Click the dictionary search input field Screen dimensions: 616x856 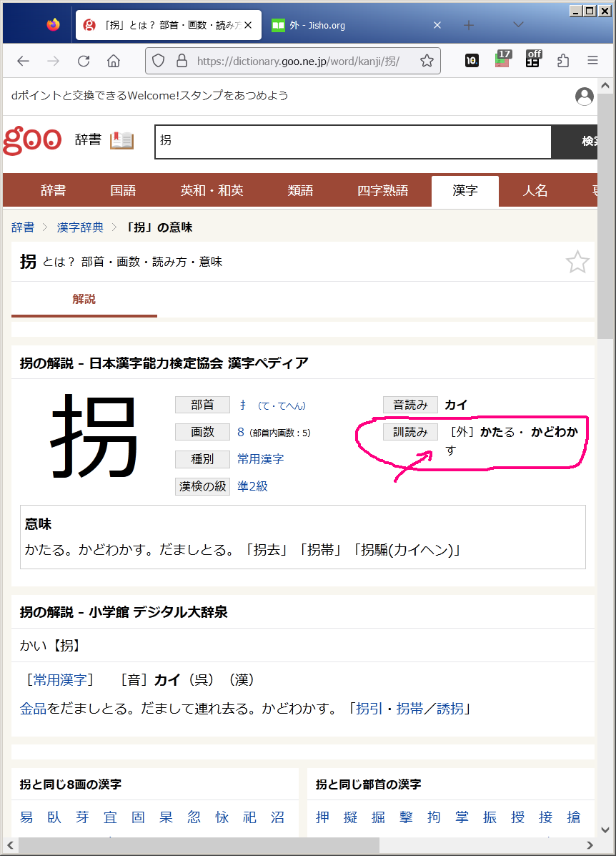tap(353, 142)
